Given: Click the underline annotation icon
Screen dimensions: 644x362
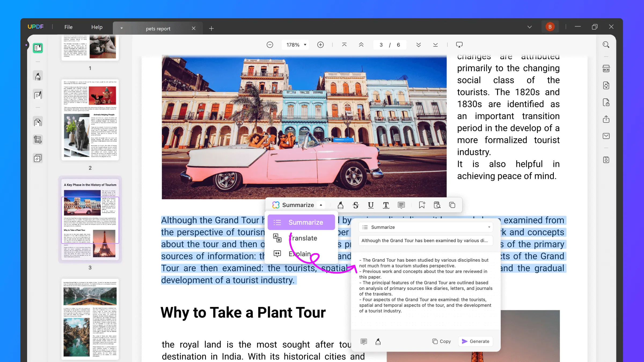Looking at the screenshot, I should [371, 205].
